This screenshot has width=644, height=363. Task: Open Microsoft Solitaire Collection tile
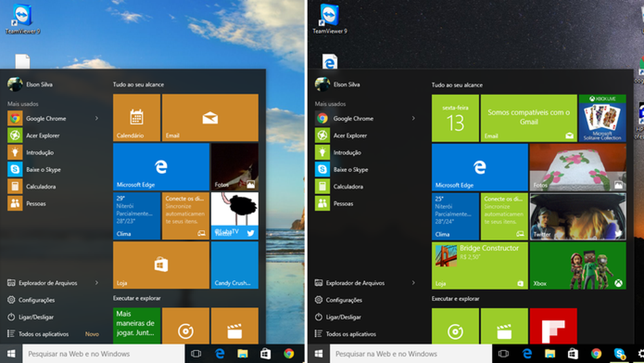(x=603, y=119)
